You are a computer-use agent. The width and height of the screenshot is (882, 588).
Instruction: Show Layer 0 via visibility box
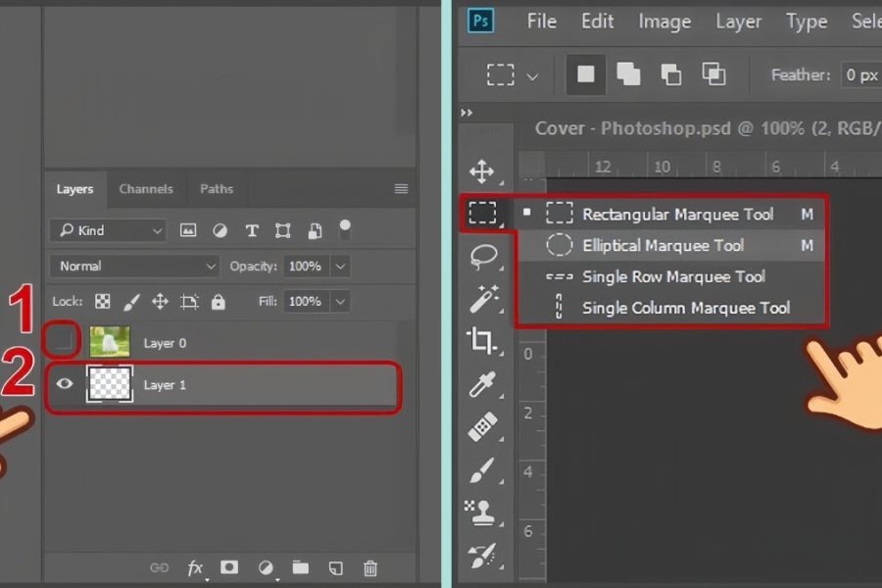pyautogui.click(x=64, y=341)
